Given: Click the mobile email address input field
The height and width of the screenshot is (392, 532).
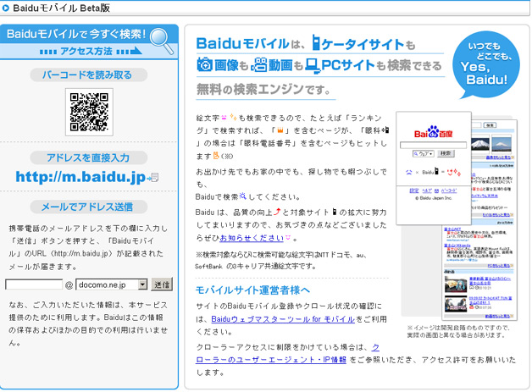Looking at the screenshot, I should click(x=35, y=284).
